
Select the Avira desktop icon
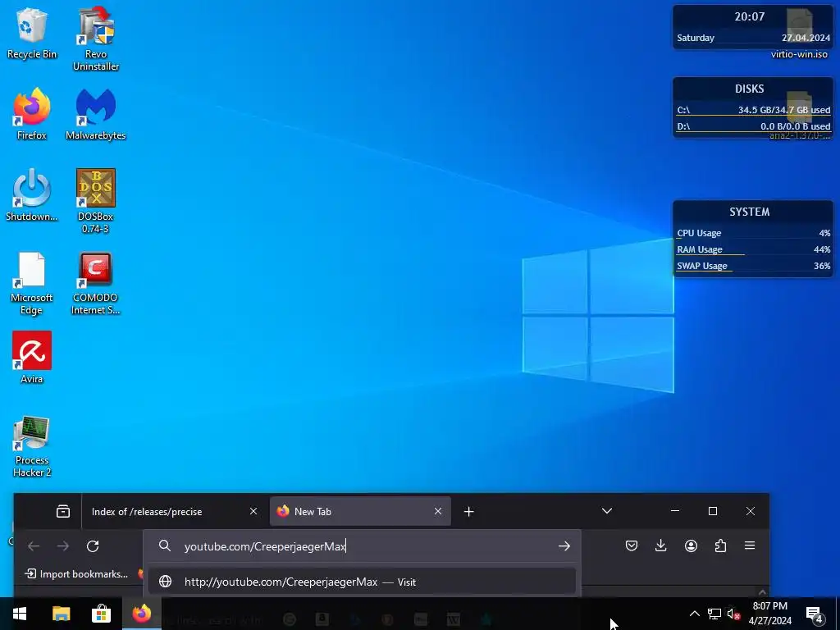click(32, 358)
